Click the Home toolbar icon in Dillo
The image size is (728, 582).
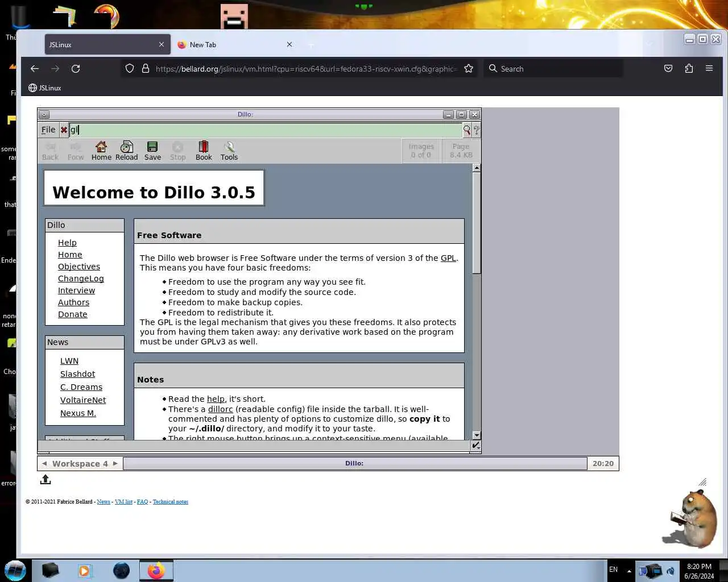pyautogui.click(x=101, y=151)
